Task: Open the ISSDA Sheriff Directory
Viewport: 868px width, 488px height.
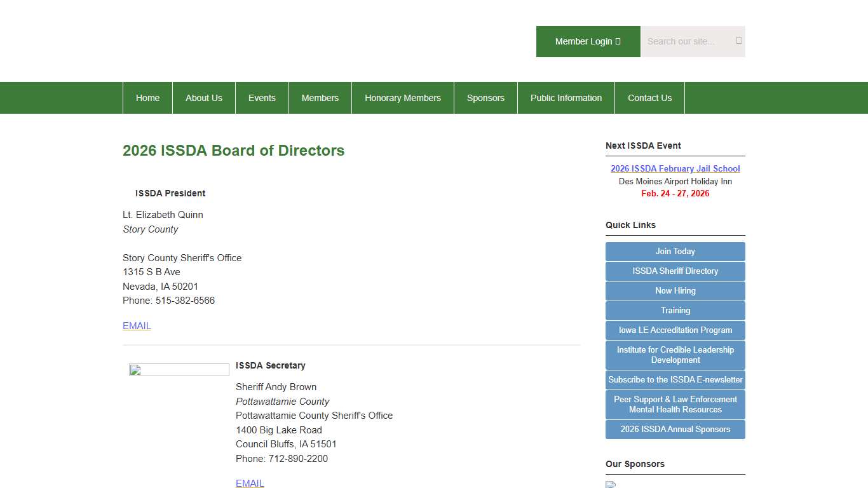Action: pos(675,271)
